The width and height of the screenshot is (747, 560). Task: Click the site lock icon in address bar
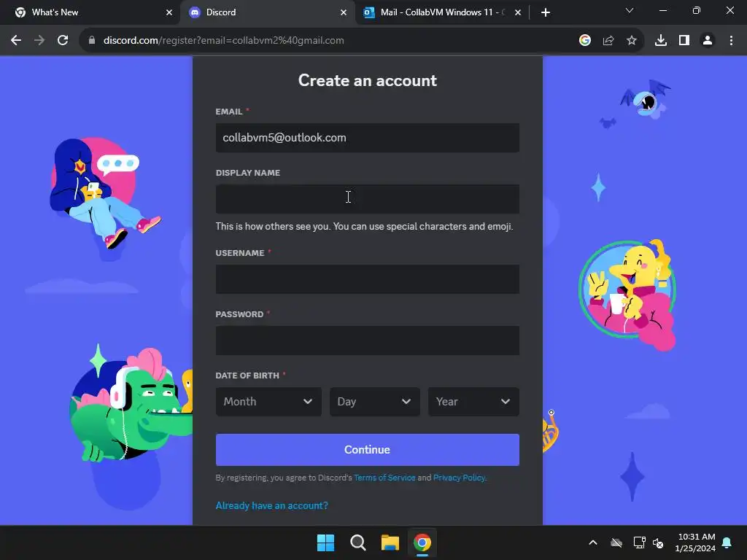pyautogui.click(x=92, y=41)
